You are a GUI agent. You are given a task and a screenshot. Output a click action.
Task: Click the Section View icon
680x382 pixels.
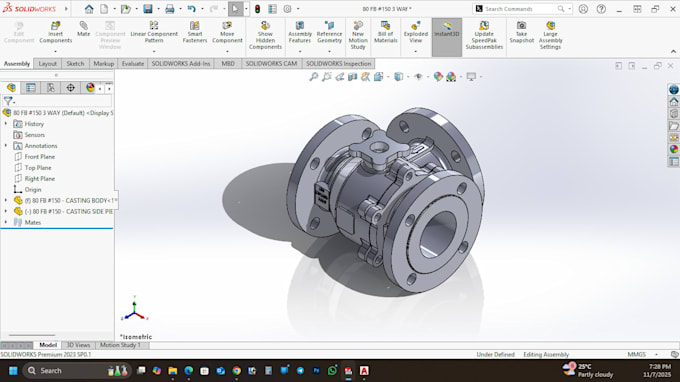point(352,77)
